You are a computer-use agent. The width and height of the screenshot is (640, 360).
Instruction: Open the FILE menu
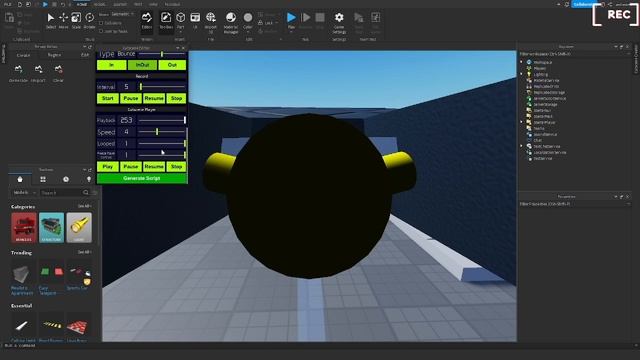(7, 4)
